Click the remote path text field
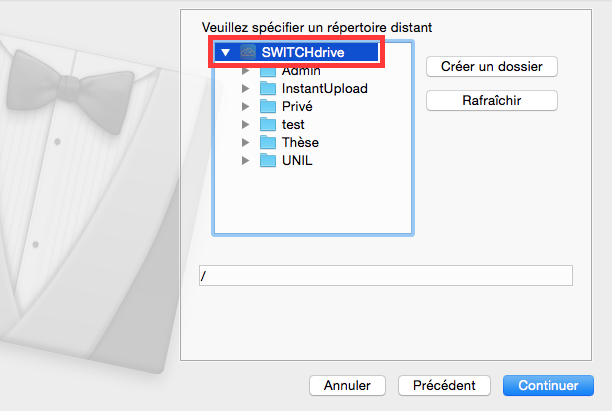 click(384, 275)
